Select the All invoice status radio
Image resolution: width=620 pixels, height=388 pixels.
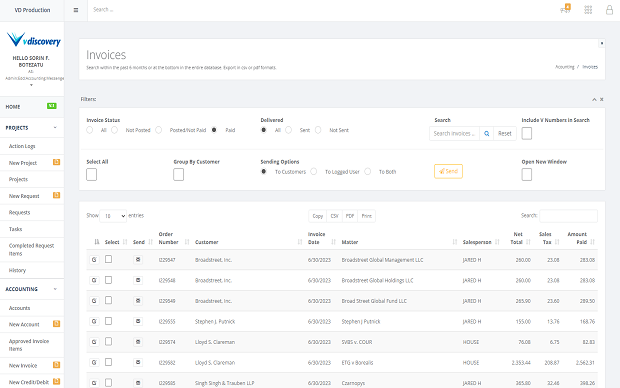(x=90, y=130)
